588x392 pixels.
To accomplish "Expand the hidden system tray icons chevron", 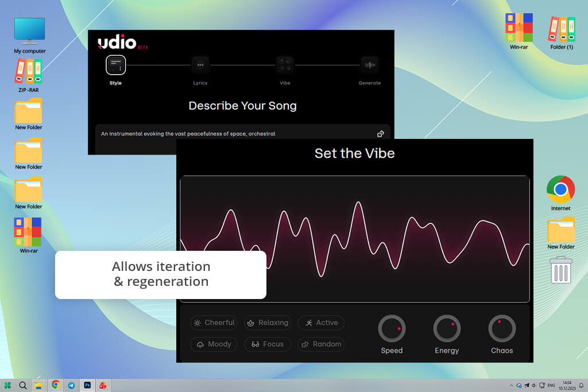I will pyautogui.click(x=511, y=385).
